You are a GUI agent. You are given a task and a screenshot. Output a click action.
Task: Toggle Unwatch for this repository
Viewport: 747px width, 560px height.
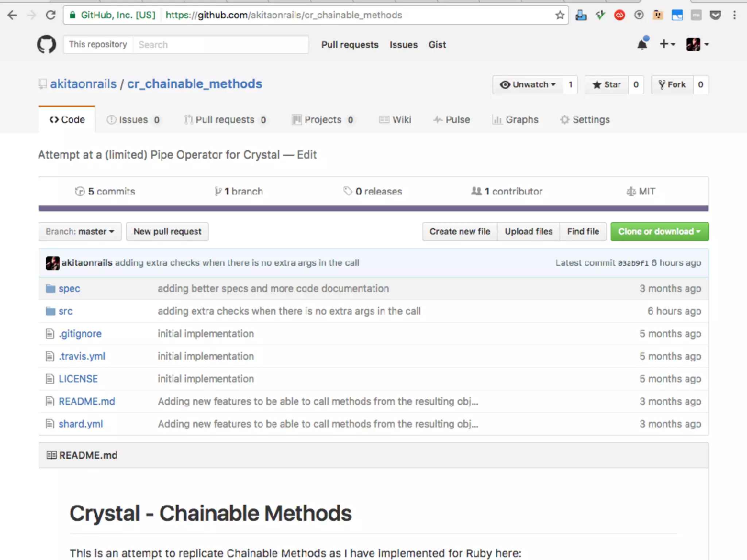[527, 85]
